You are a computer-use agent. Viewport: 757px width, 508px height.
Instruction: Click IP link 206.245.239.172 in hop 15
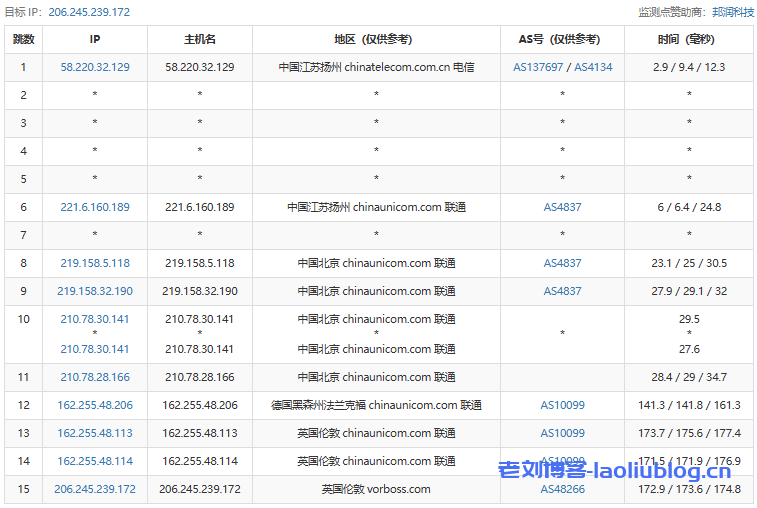point(95,489)
